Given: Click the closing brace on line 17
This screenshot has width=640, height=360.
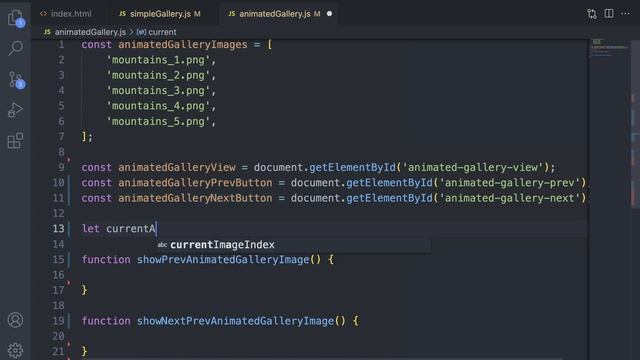Looking at the screenshot, I should pos(84,290).
